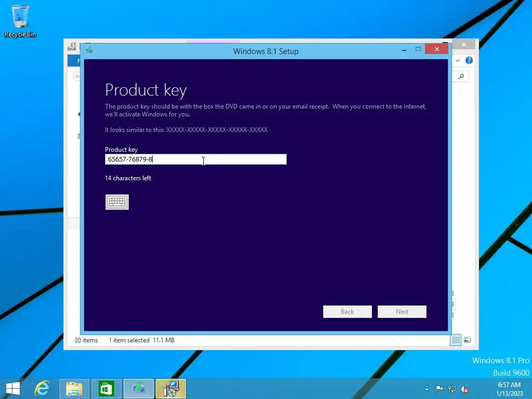Close the File Explorer window behind
The height and width of the screenshot is (399, 532).
tap(464, 44)
